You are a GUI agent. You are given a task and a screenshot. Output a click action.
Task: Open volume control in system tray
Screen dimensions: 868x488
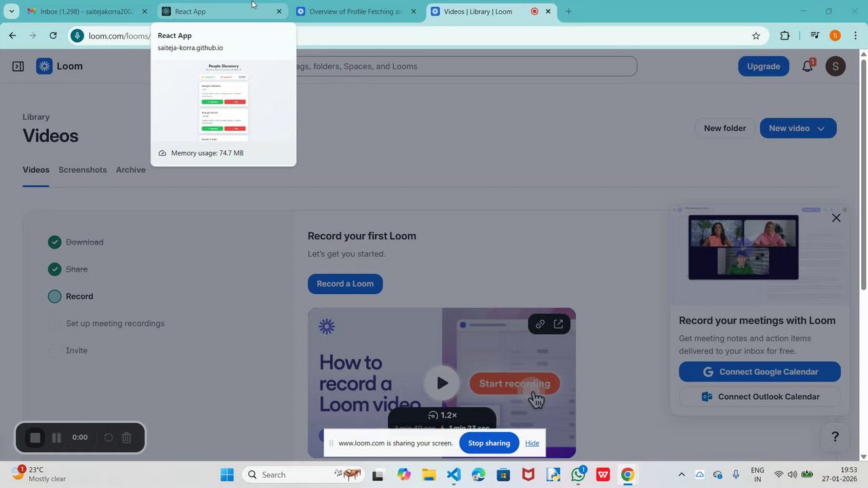click(792, 474)
